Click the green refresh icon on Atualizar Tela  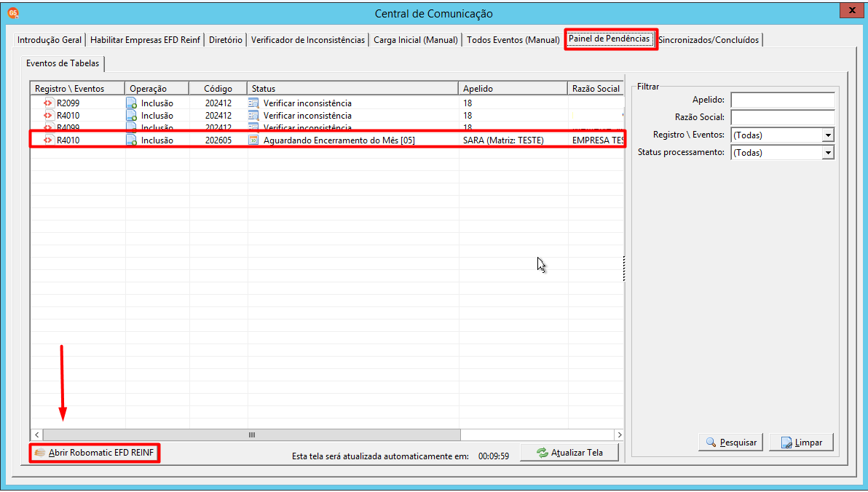click(x=542, y=453)
